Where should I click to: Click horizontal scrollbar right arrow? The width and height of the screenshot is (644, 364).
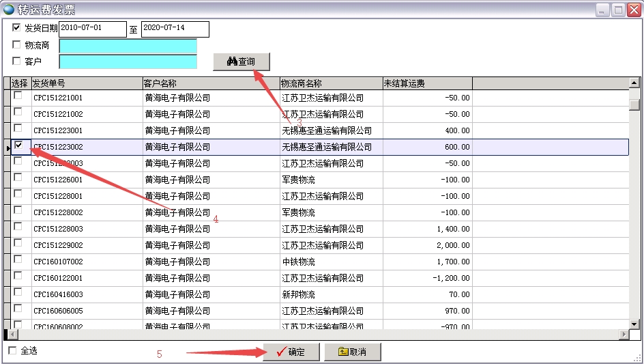(624, 334)
